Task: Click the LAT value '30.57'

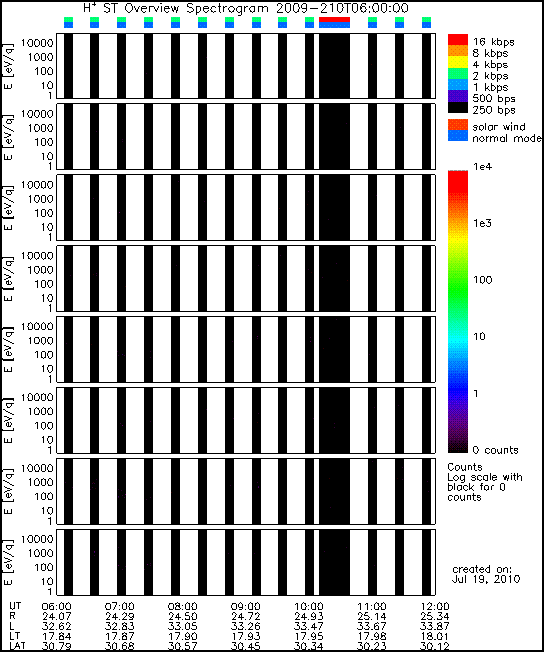Action: [183, 647]
